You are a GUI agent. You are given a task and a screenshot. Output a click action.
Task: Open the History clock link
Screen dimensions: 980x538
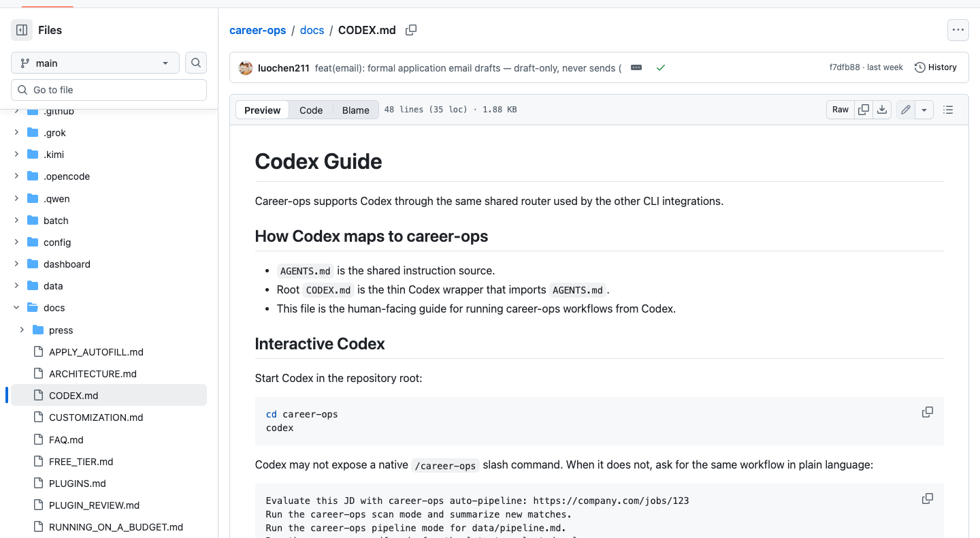point(936,67)
